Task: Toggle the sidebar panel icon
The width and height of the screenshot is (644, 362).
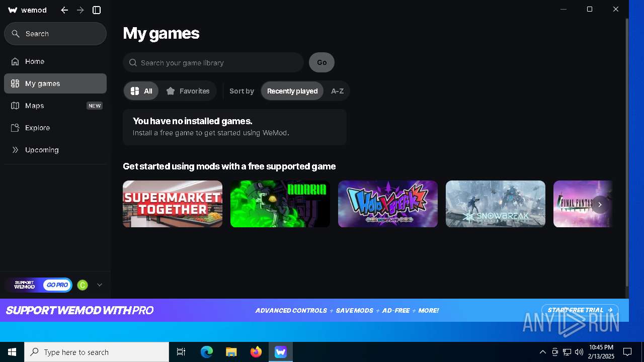Action: tap(97, 10)
